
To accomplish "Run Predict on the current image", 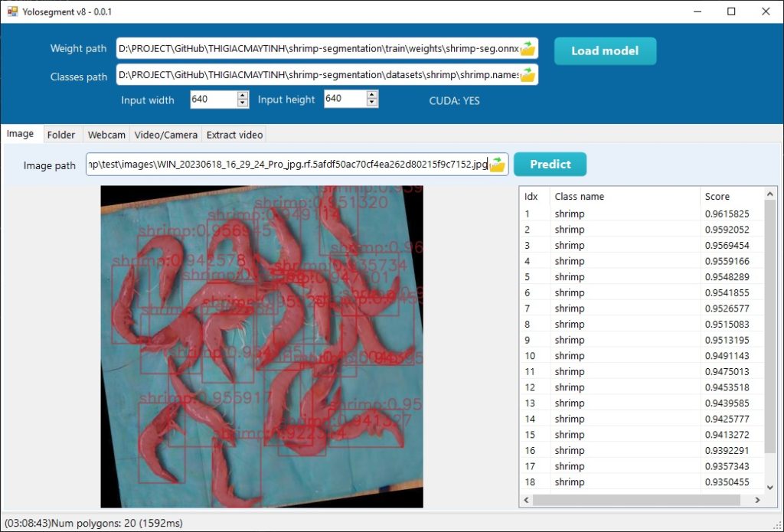I will click(550, 164).
